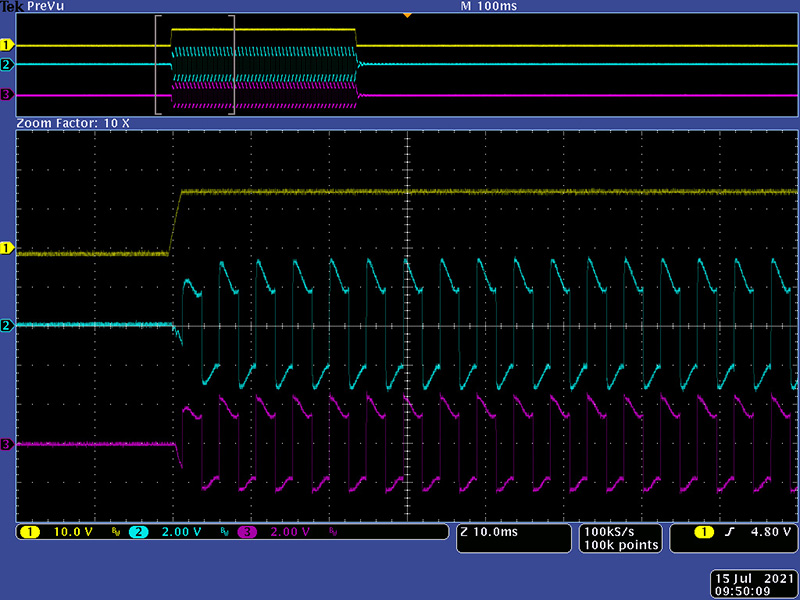
Task: Click the orange trigger position marker at top
Action: tap(406, 16)
